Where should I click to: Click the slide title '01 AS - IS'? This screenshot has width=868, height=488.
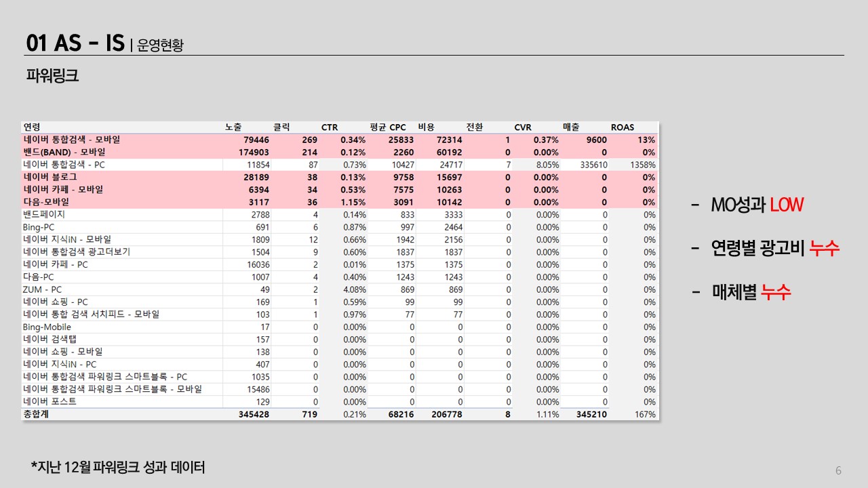coord(75,43)
